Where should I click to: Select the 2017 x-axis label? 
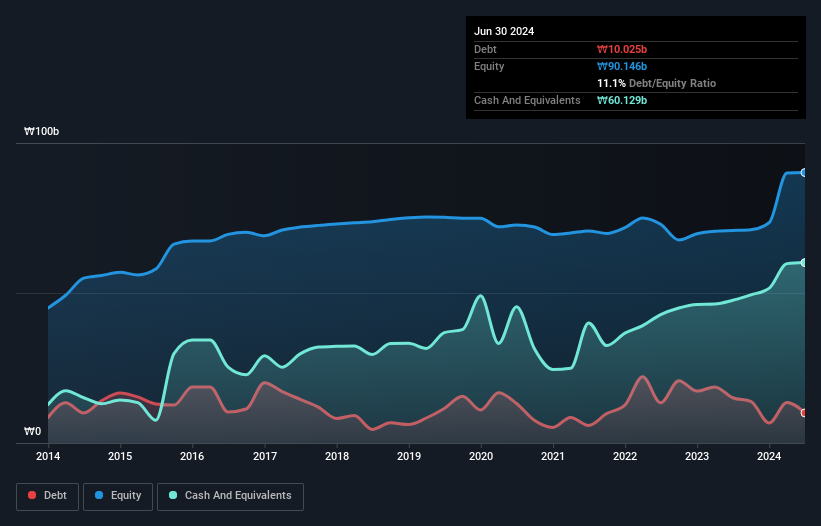(265, 456)
